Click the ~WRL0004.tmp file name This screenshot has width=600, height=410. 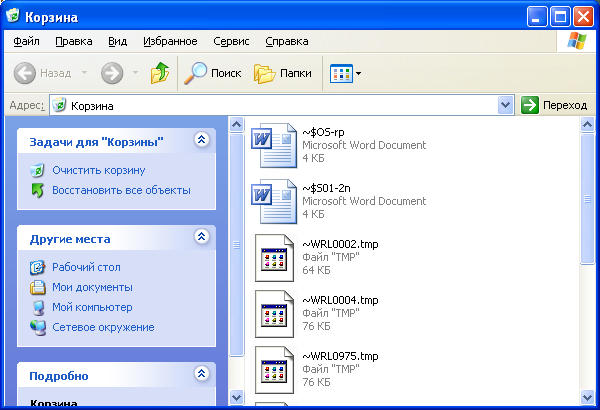(x=340, y=300)
